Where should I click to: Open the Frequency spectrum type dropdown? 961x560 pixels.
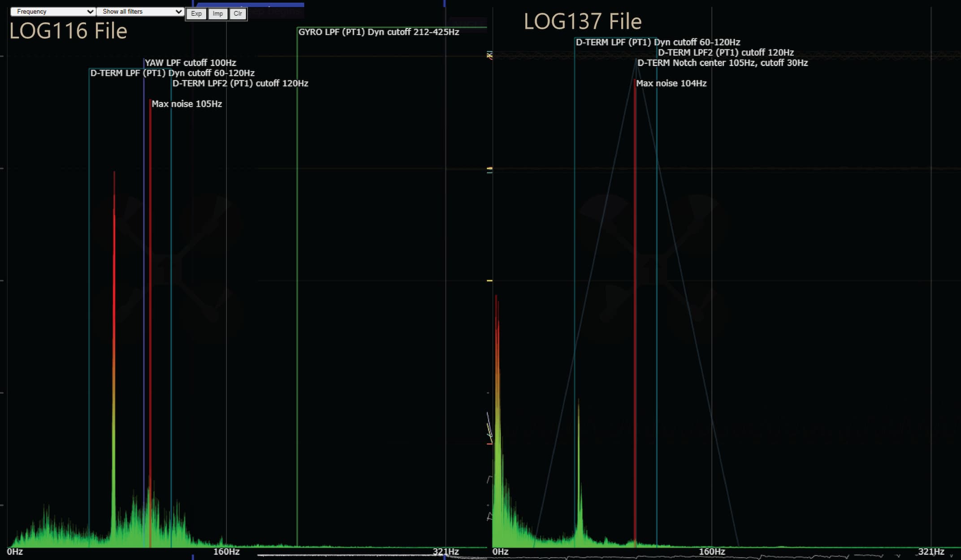tap(53, 12)
